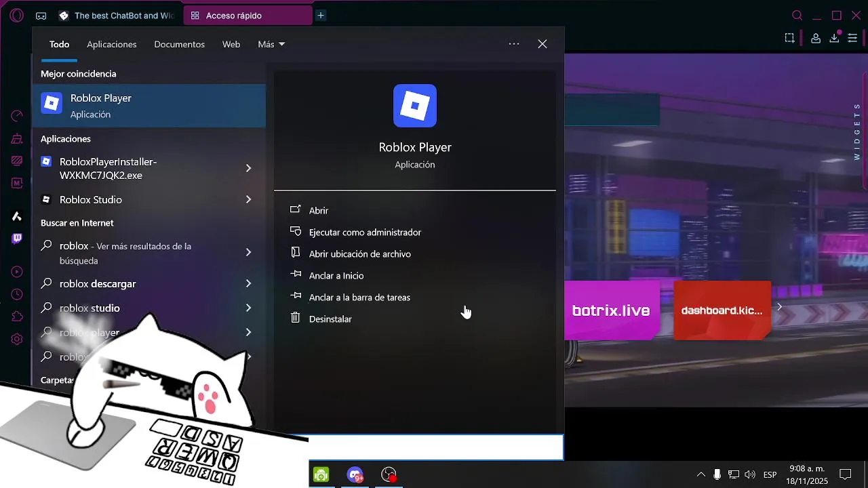868x488 pixels.
Task: Open notification center taskbar icon
Action: point(846,474)
